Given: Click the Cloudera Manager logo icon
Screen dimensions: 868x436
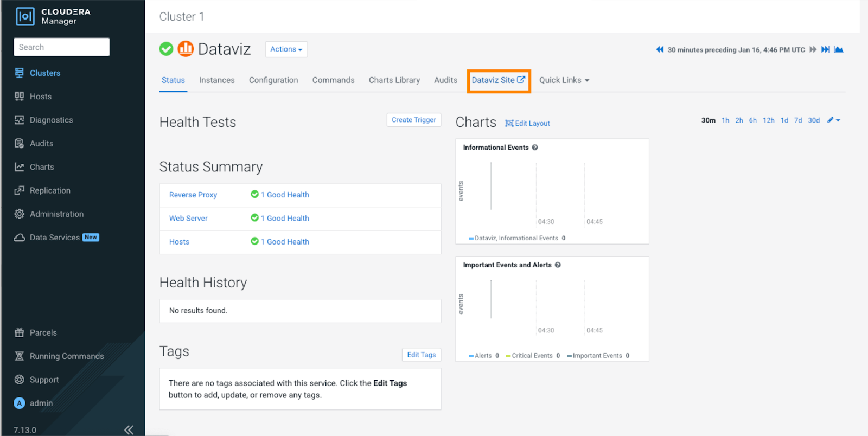Looking at the screenshot, I should 25,16.
